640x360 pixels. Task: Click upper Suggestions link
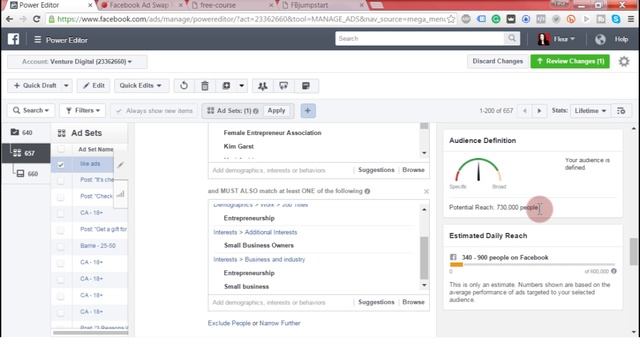[x=376, y=170]
